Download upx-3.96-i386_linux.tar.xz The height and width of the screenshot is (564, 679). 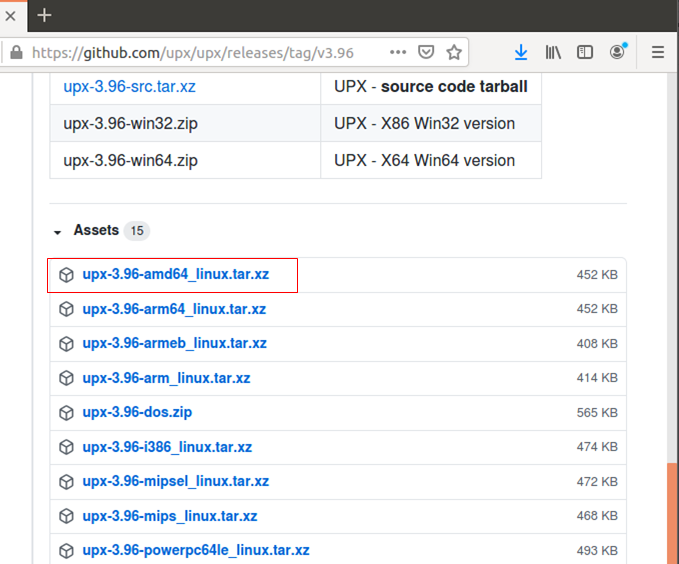[x=167, y=447]
